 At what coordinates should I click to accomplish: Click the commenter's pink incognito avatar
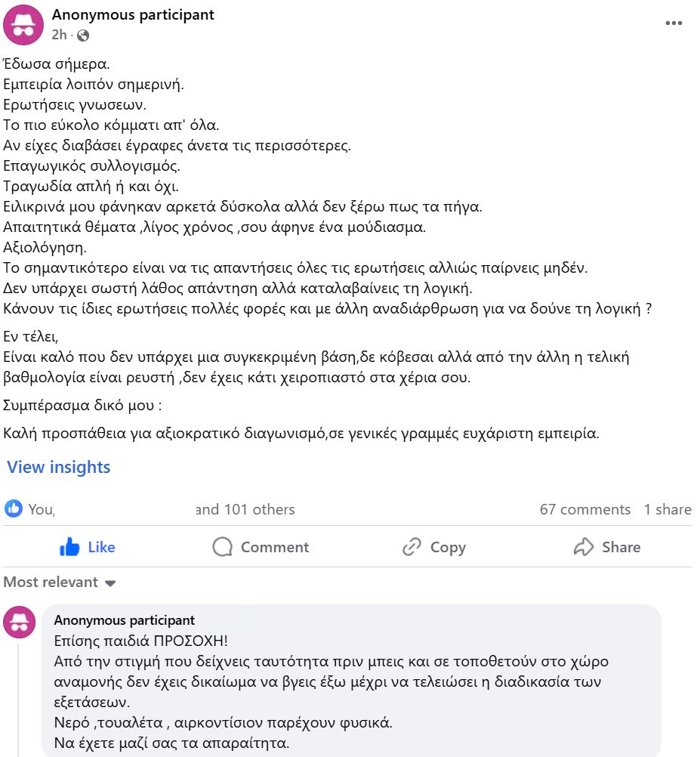point(20,622)
